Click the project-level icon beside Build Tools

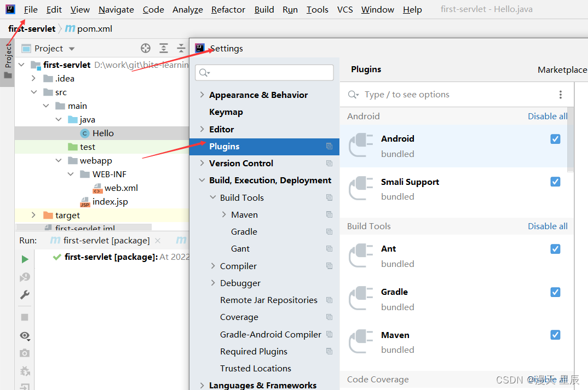[329, 197]
